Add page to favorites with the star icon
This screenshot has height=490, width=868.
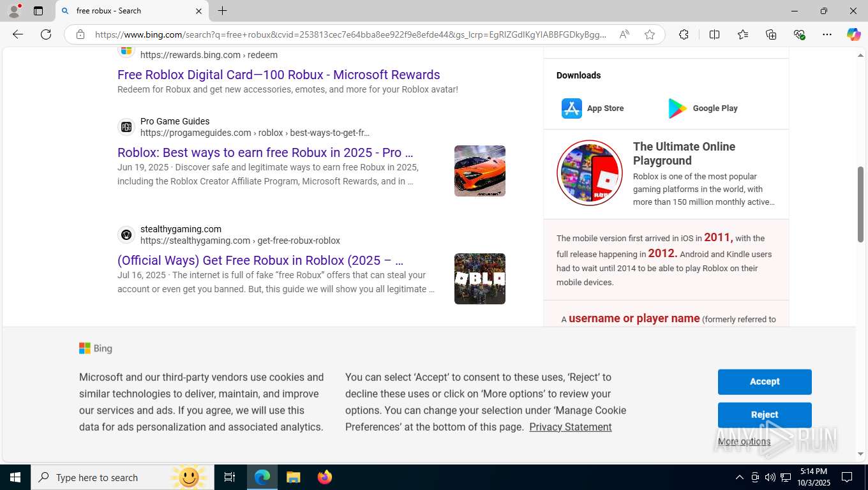(x=650, y=34)
